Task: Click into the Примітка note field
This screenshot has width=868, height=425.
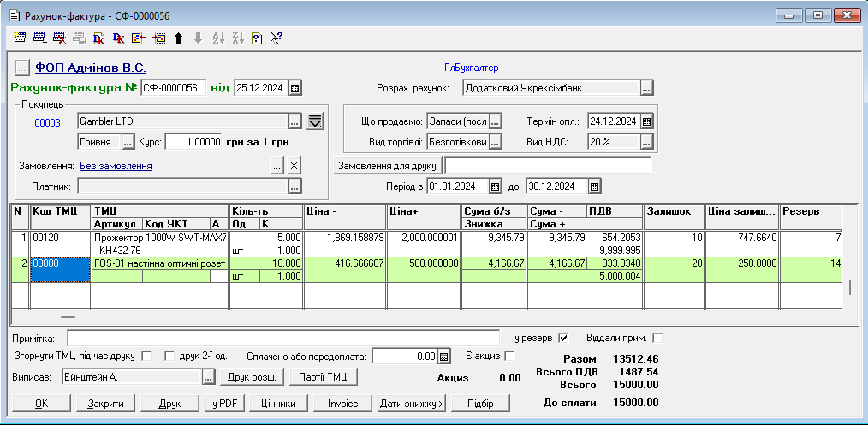Action: [282, 338]
